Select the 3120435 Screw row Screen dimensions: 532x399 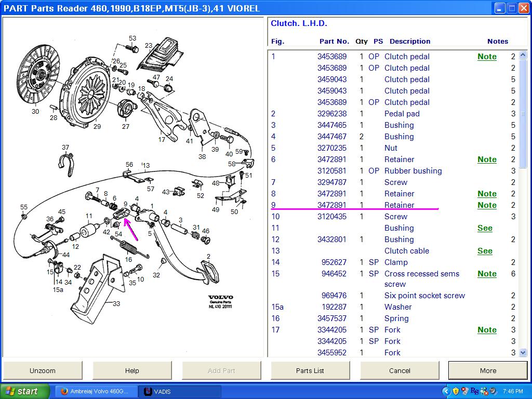coord(394,217)
